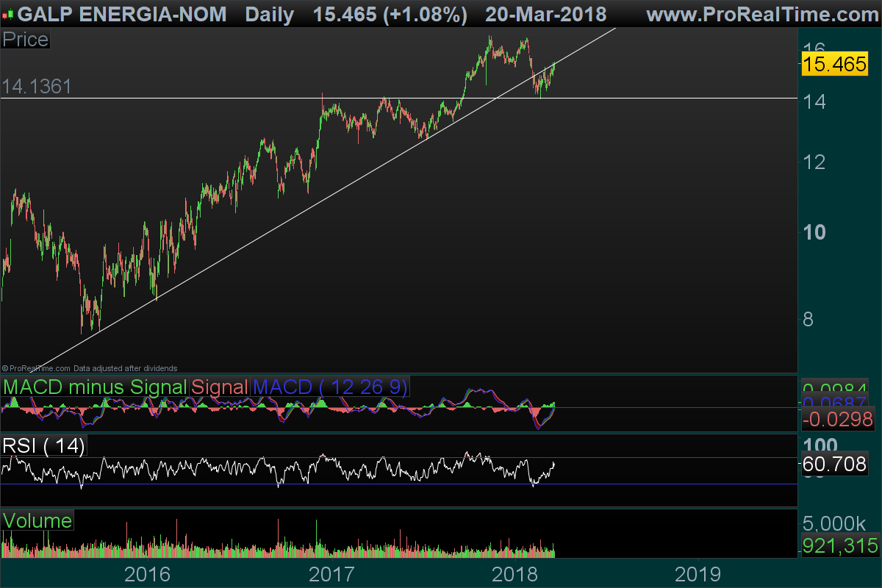
Task: Click the 2019 year on time axis
Action: click(700, 573)
